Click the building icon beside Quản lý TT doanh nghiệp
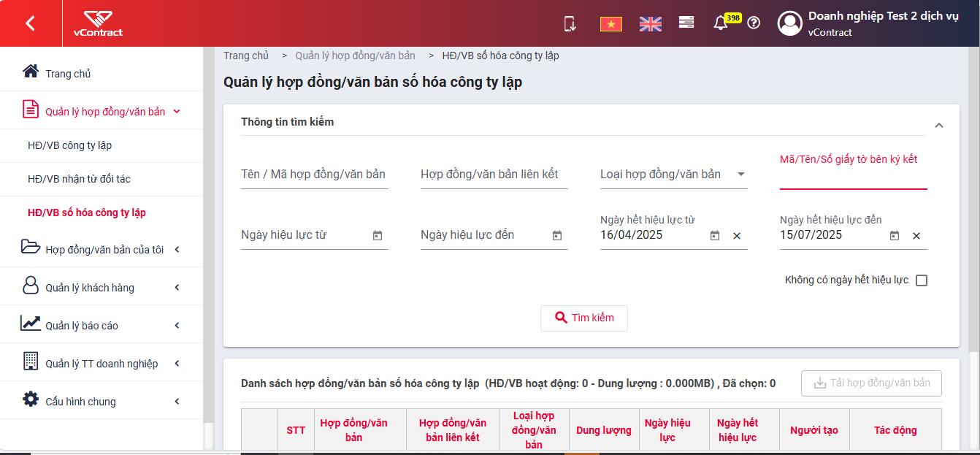 pos(30,361)
